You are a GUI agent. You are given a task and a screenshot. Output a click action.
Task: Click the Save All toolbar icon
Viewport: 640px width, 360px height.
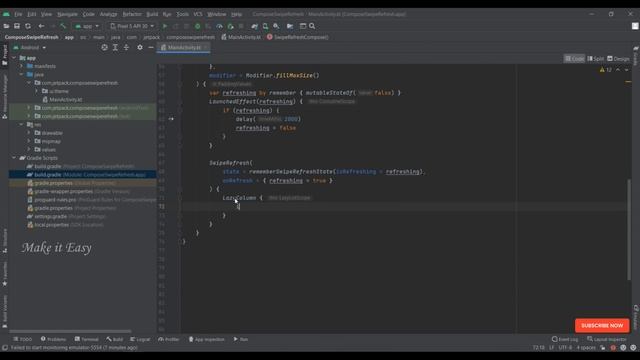17,26
